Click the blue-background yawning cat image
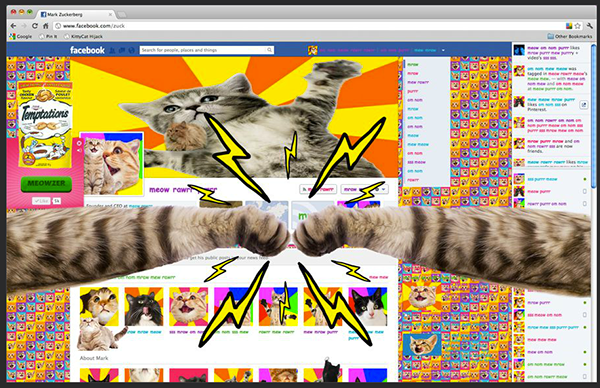The width and height of the screenshot is (600, 388). pyautogui.click(x=422, y=344)
